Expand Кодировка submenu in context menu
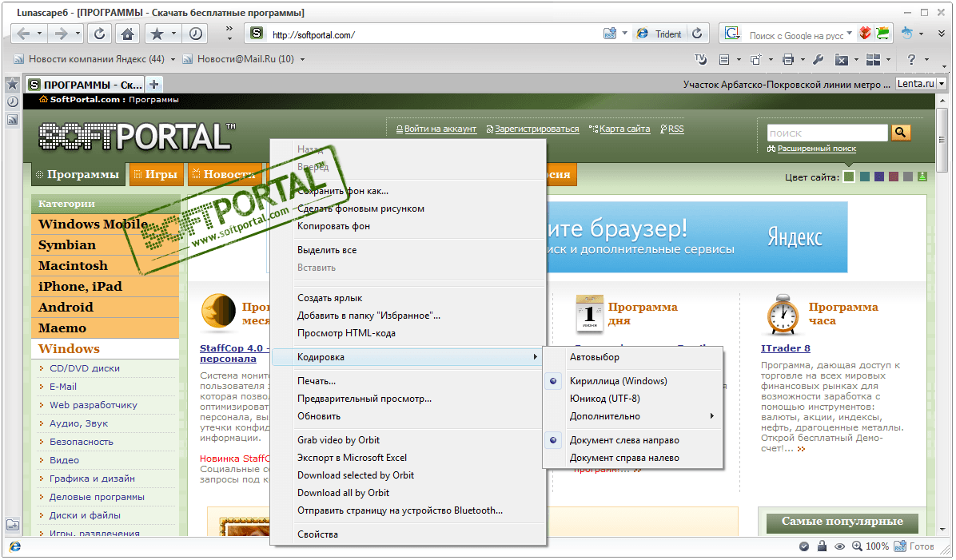Image resolution: width=956 pixels, height=560 pixels. pyautogui.click(x=408, y=357)
